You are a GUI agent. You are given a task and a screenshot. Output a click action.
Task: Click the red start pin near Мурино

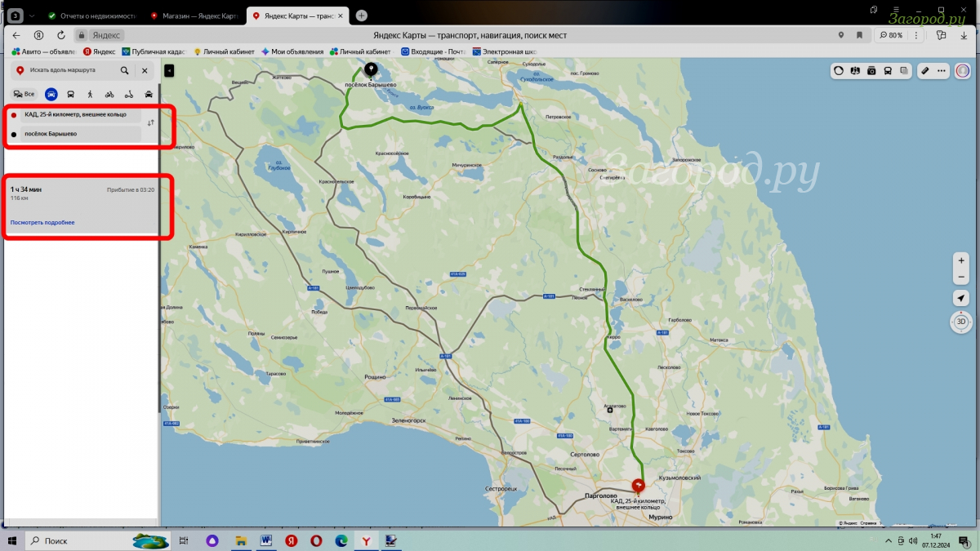tap(639, 486)
